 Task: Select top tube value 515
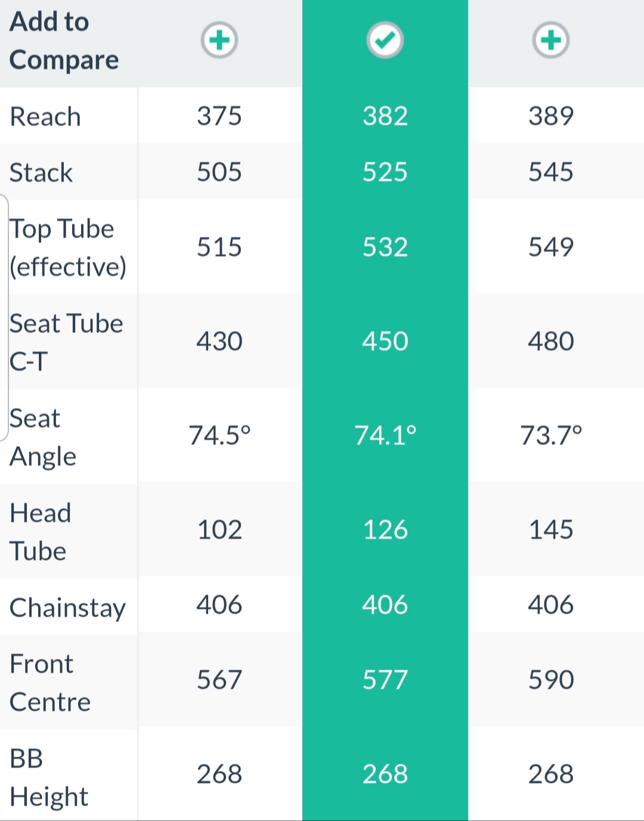219,247
